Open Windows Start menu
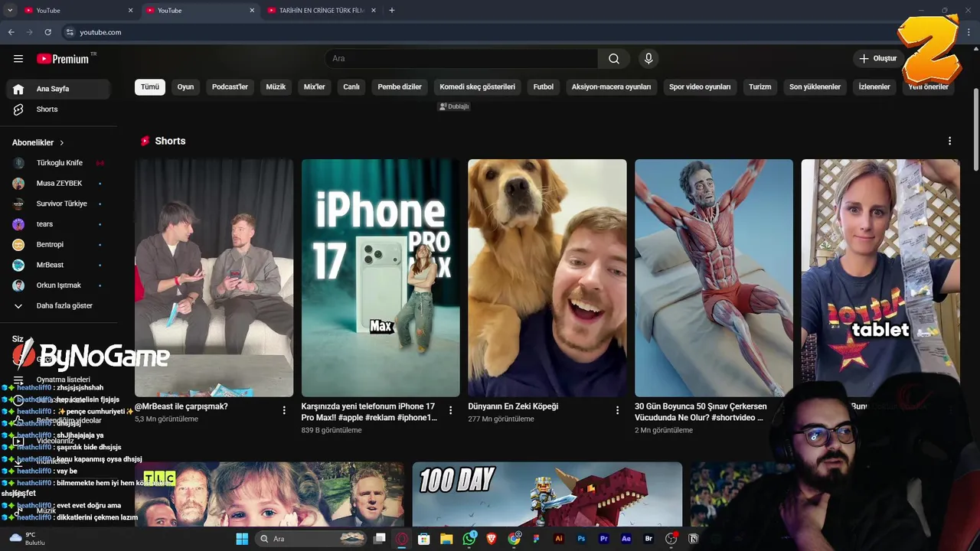 click(x=242, y=539)
